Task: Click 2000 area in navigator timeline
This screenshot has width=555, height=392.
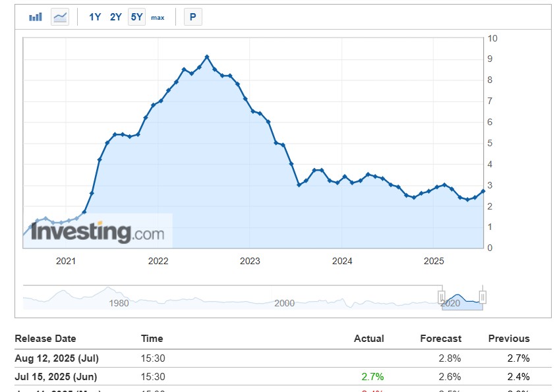Action: pos(284,303)
